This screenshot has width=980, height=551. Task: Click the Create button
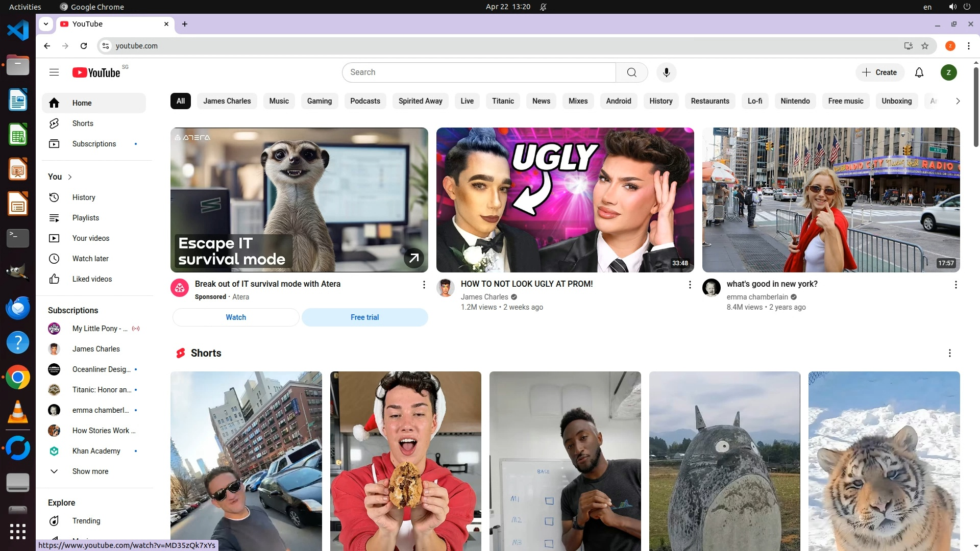879,72
